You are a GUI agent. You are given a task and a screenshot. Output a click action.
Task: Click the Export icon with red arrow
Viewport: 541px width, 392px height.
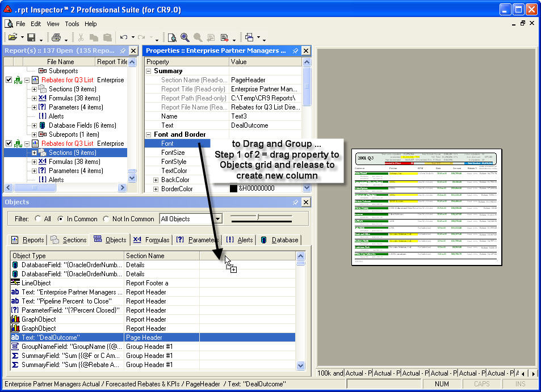[x=225, y=37]
